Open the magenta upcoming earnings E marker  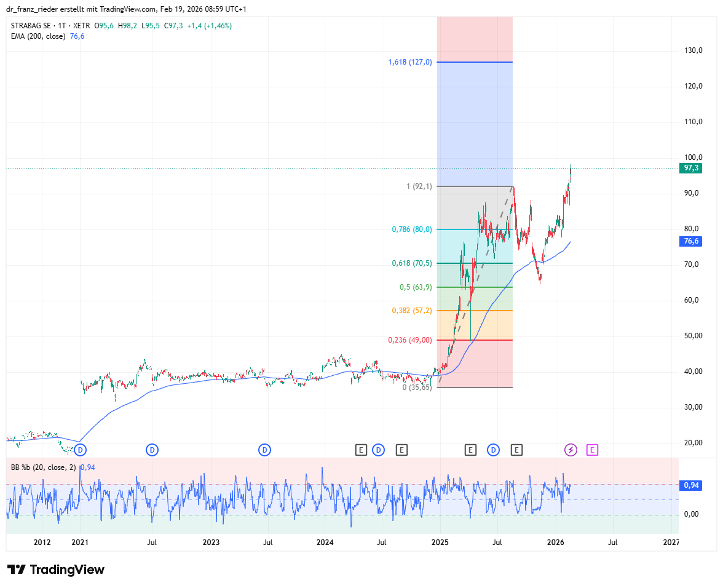tap(592, 450)
